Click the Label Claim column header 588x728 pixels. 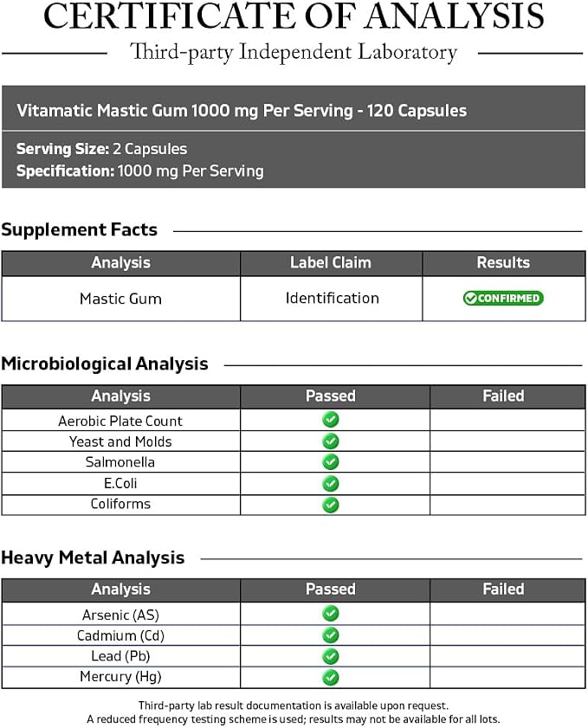(331, 263)
